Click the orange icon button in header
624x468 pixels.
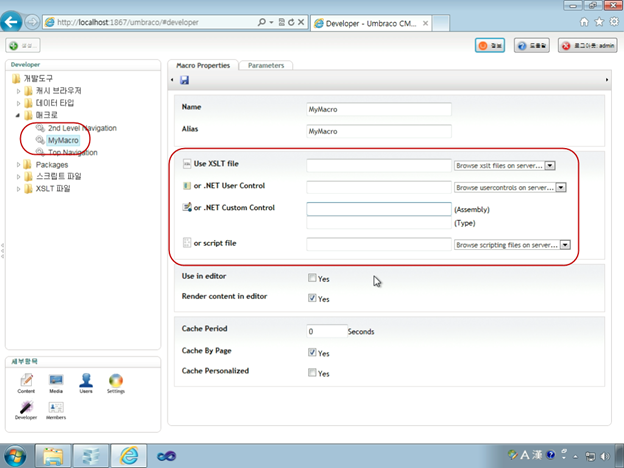(490, 45)
